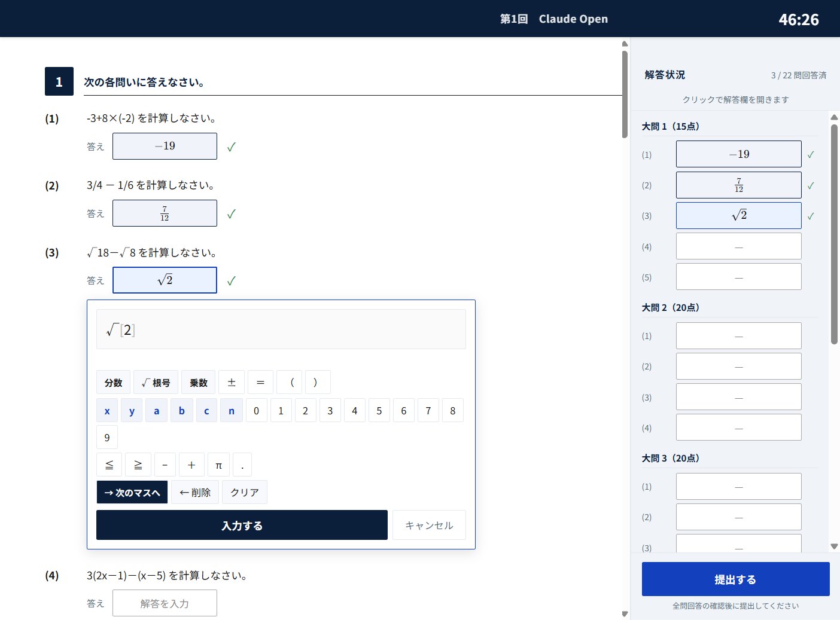The width and height of the screenshot is (840, 620).
Task: Insert a decimal point
Action: [x=242, y=465]
